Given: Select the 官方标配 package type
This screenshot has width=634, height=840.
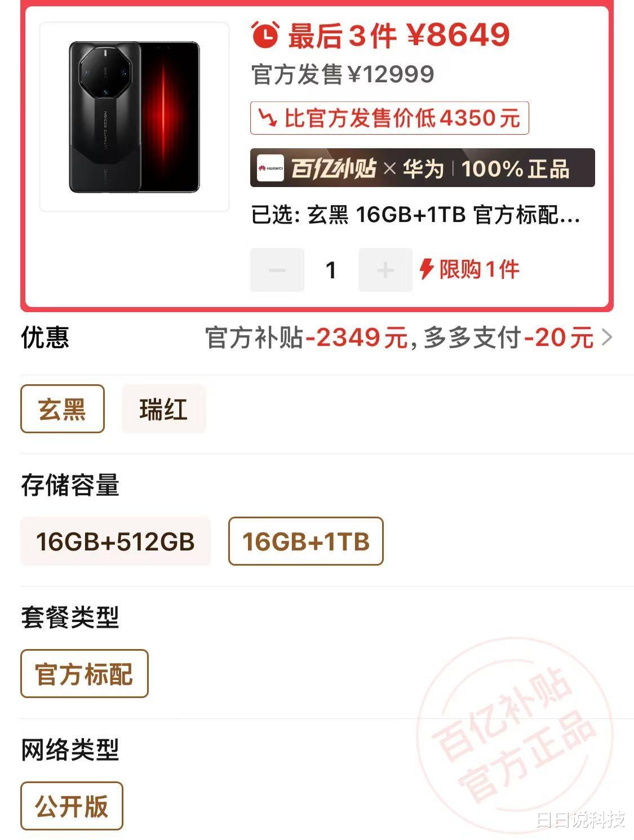Looking at the screenshot, I should [85, 674].
